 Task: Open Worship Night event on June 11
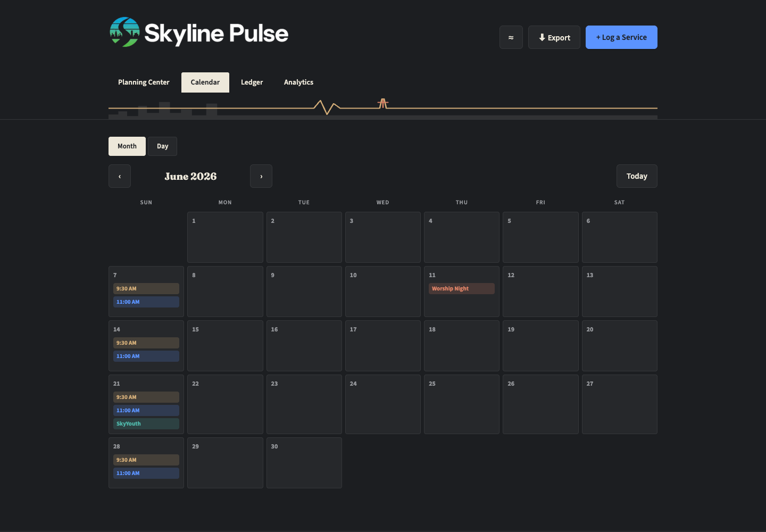tap(462, 288)
